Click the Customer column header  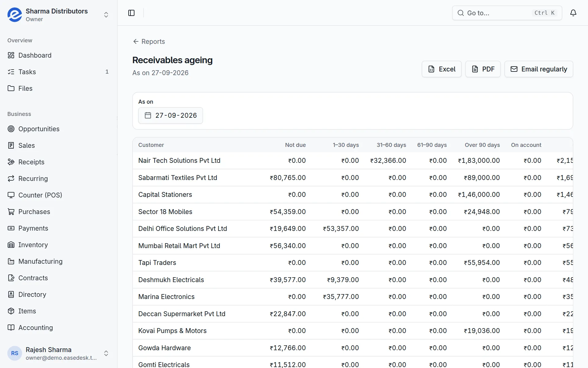coord(151,145)
